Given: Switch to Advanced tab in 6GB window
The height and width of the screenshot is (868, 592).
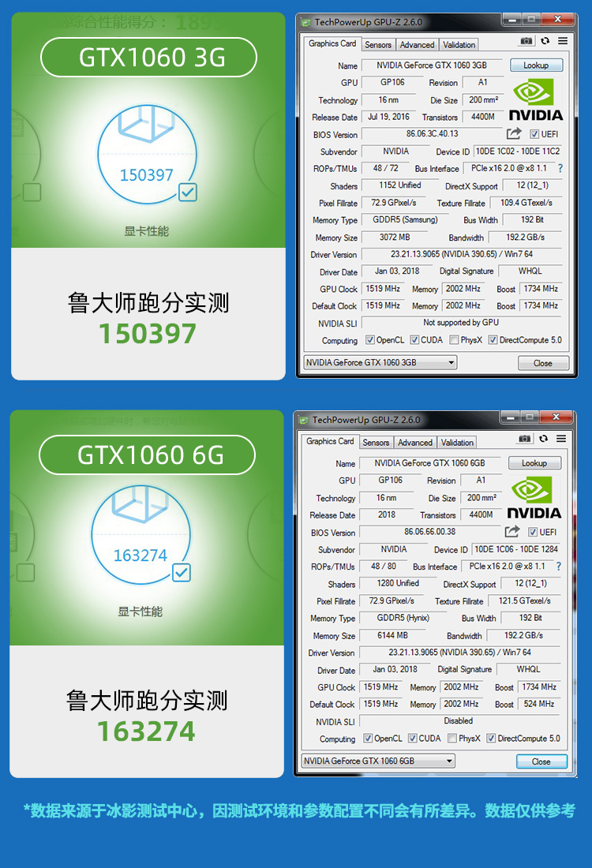Looking at the screenshot, I should pos(414,443).
